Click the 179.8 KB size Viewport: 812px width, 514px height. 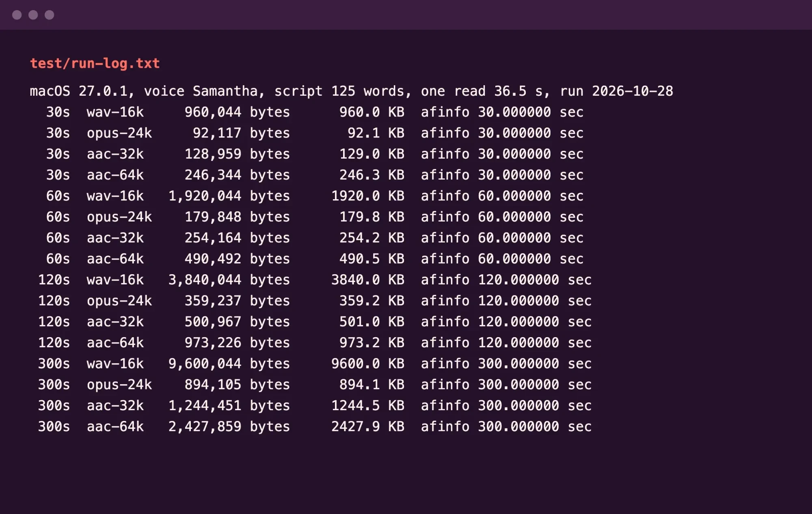[372, 217]
